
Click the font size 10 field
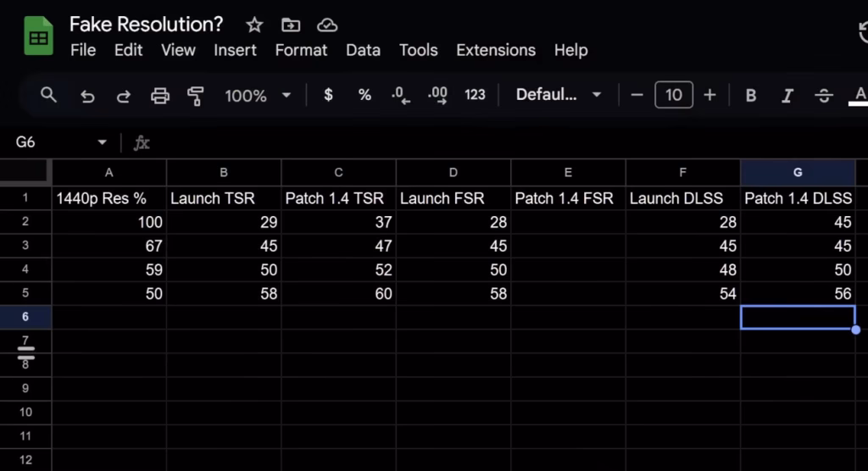[x=674, y=95]
